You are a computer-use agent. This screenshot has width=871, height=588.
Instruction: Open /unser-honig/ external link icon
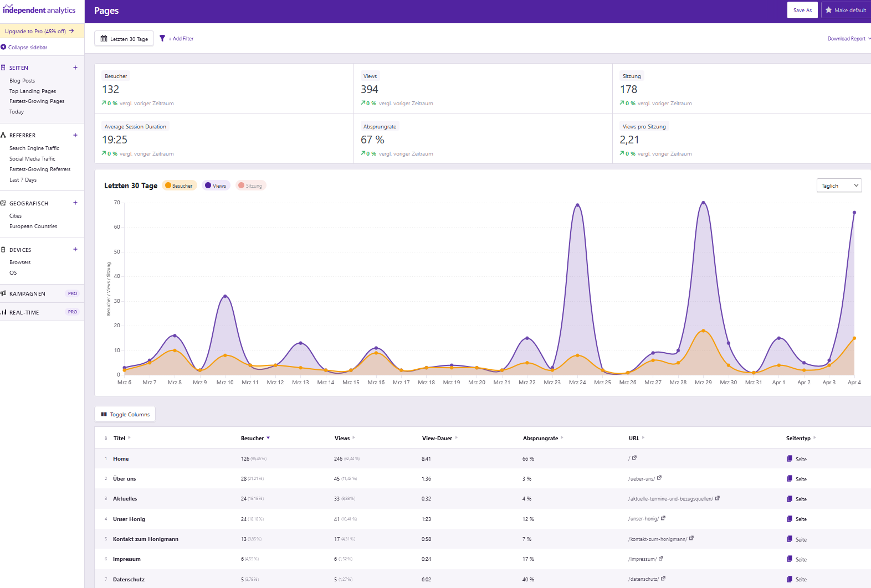tap(663, 518)
